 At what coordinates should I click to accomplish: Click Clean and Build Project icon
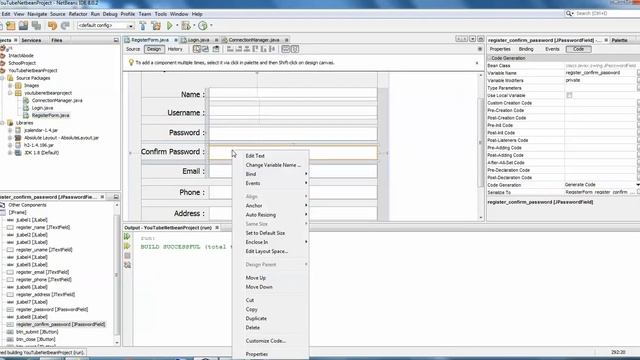(x=156, y=26)
